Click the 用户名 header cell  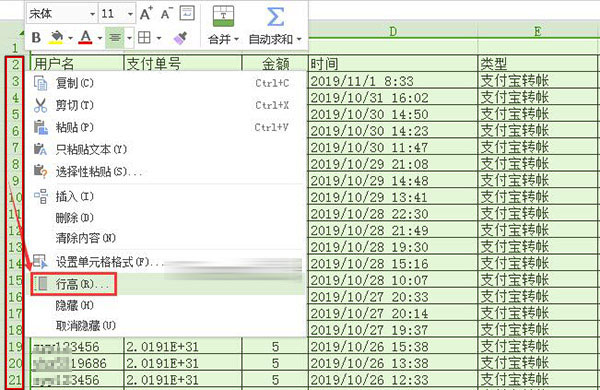pyautogui.click(x=77, y=63)
